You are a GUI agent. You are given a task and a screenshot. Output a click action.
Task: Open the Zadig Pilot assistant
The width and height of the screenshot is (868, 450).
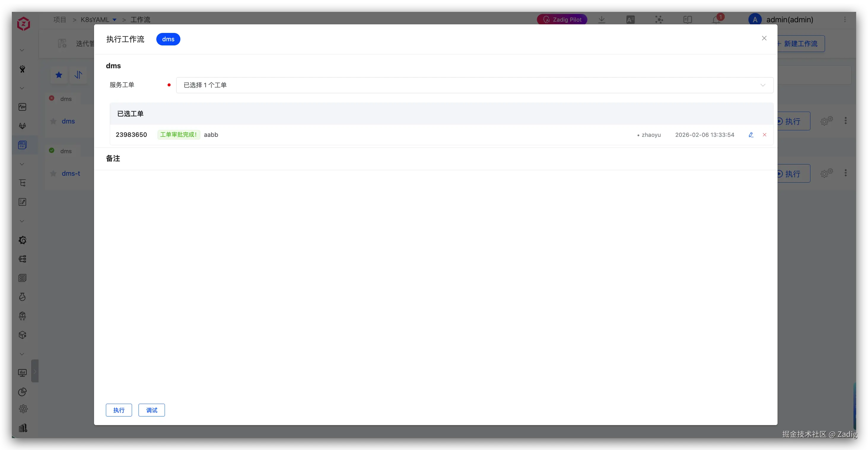pos(562,20)
